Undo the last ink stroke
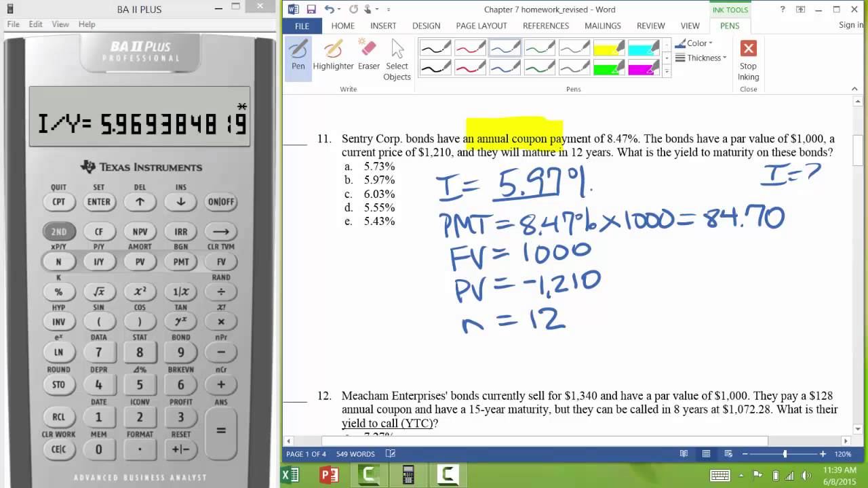This screenshot has height=488, width=868. point(329,9)
